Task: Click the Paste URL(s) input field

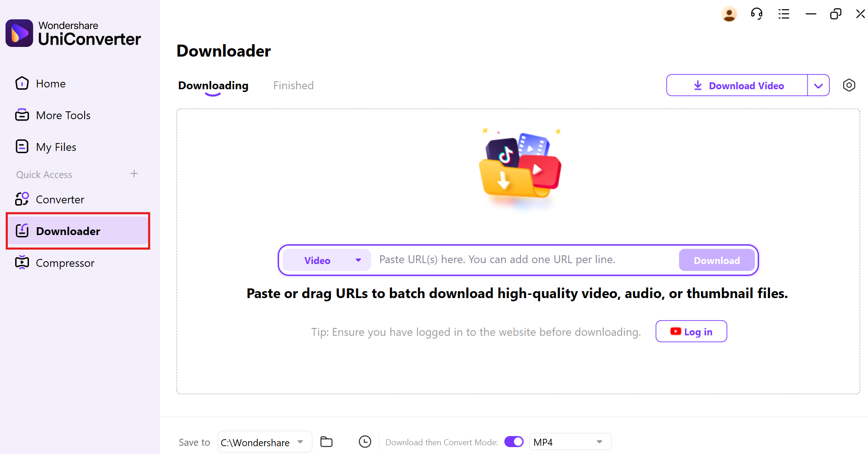Action: coord(525,260)
